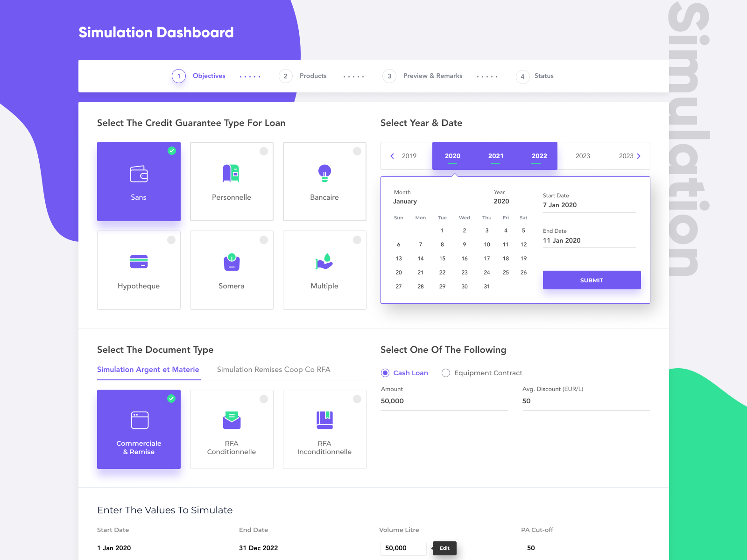The image size is (747, 560).
Task: Click the left chevron before 2019
Action: [x=393, y=156]
